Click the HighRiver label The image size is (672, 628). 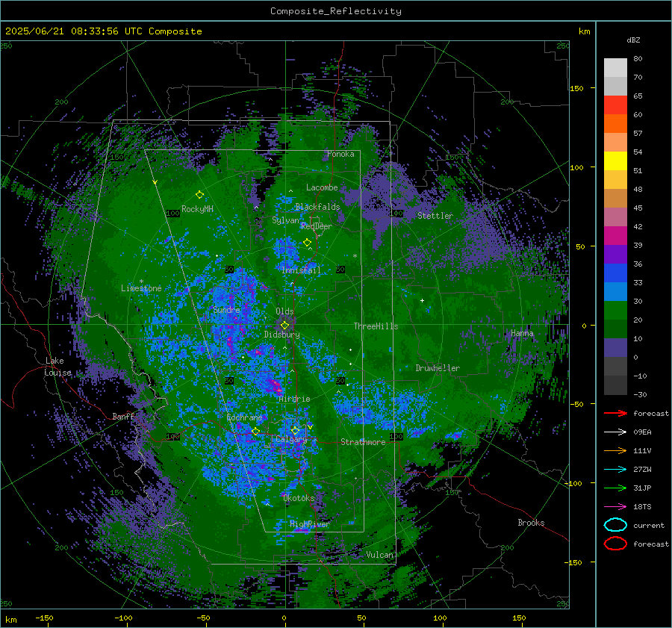(310, 524)
